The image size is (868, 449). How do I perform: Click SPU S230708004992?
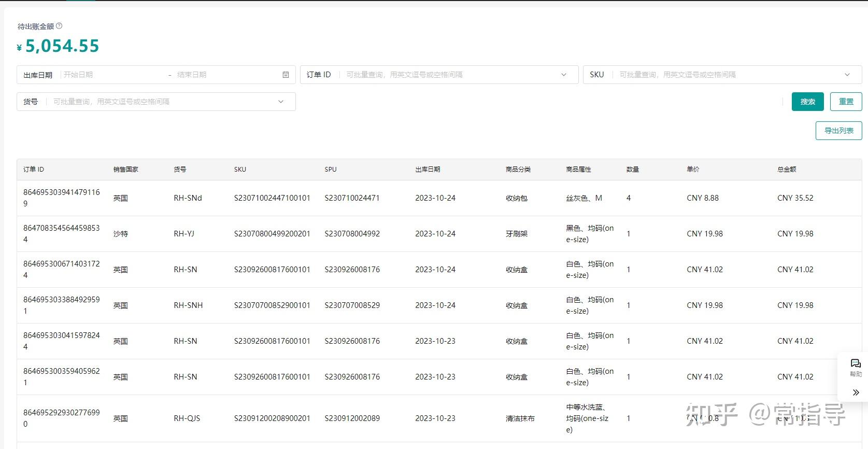pos(352,234)
